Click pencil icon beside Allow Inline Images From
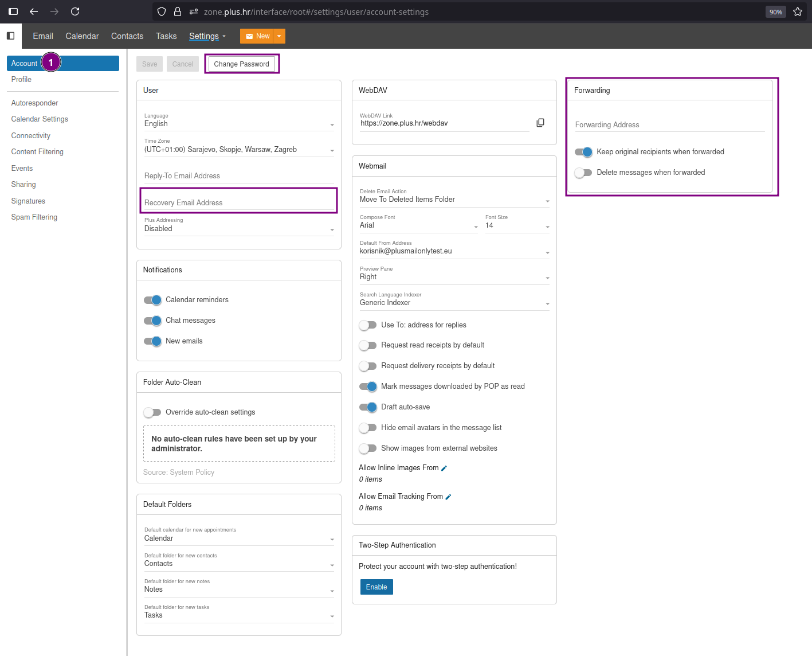Screen dimensions: 812x656 pos(444,468)
